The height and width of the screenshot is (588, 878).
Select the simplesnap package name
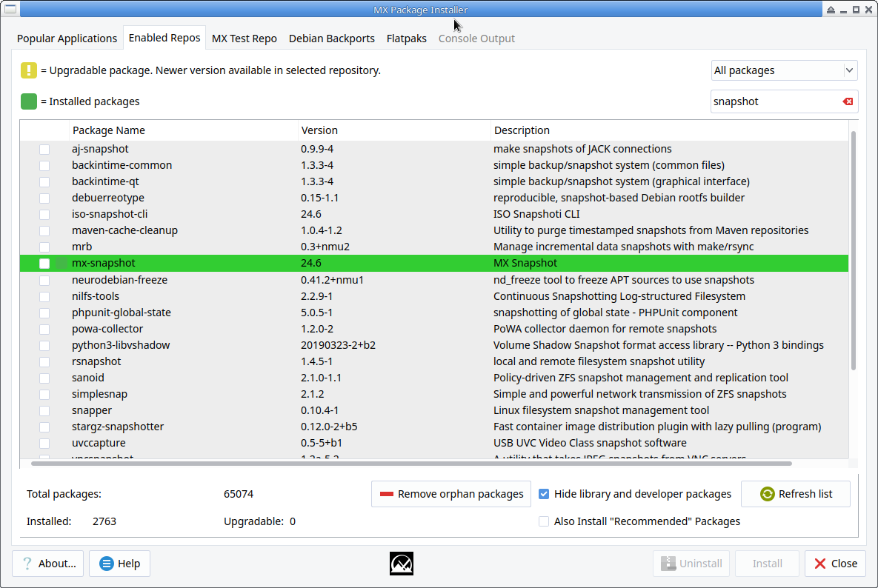click(x=100, y=395)
